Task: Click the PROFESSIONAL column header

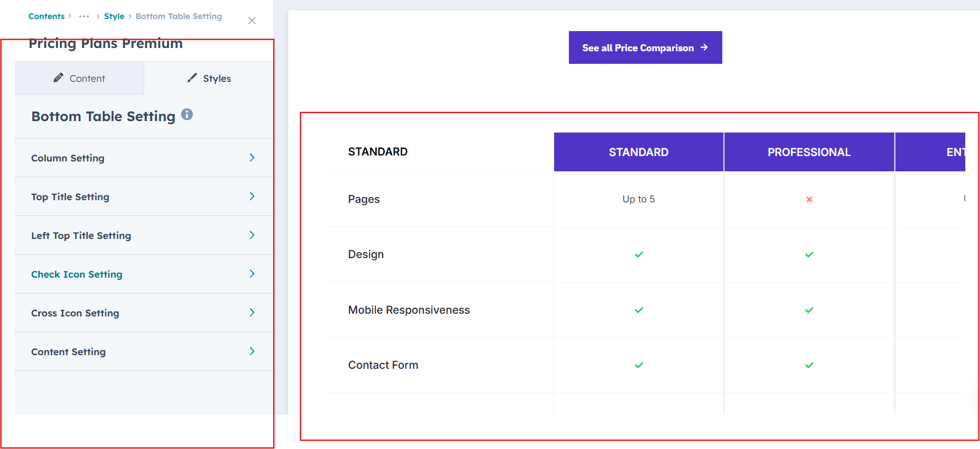Action: 809,152
